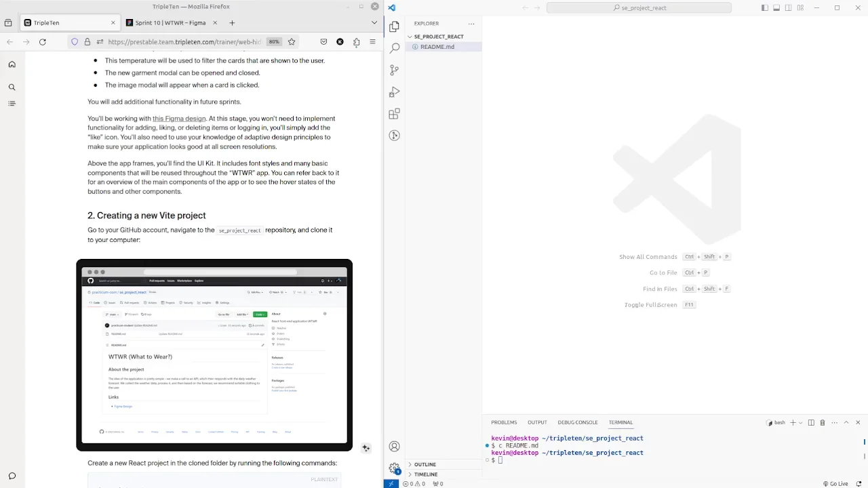This screenshot has width=868, height=488.
Task: Collapse the SE_PROJECT_REACT folder section
Action: point(439,37)
